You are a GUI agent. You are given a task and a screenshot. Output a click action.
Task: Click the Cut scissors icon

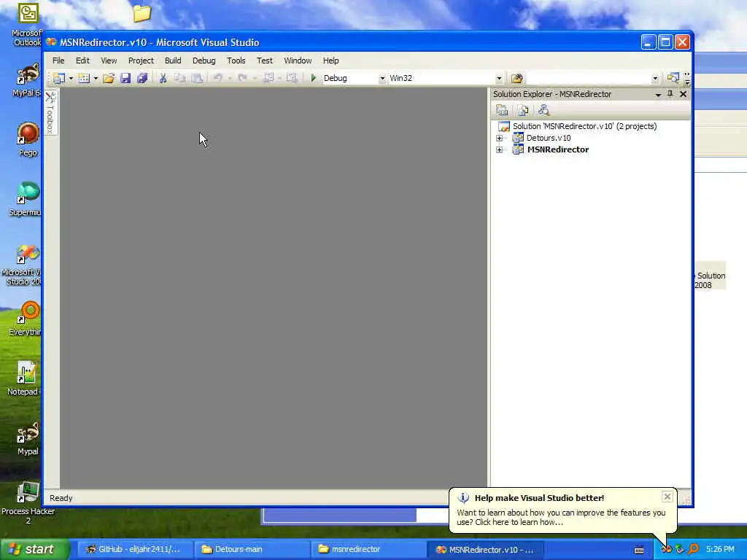163,78
